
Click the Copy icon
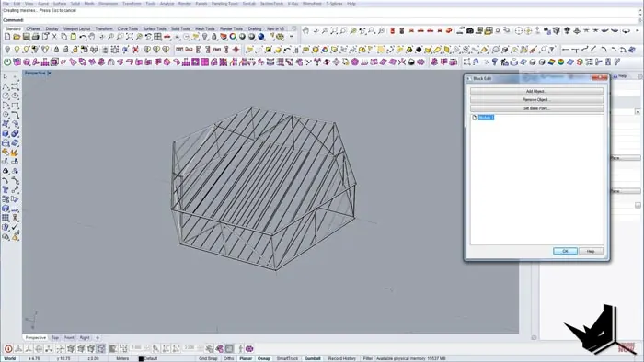tap(64, 37)
